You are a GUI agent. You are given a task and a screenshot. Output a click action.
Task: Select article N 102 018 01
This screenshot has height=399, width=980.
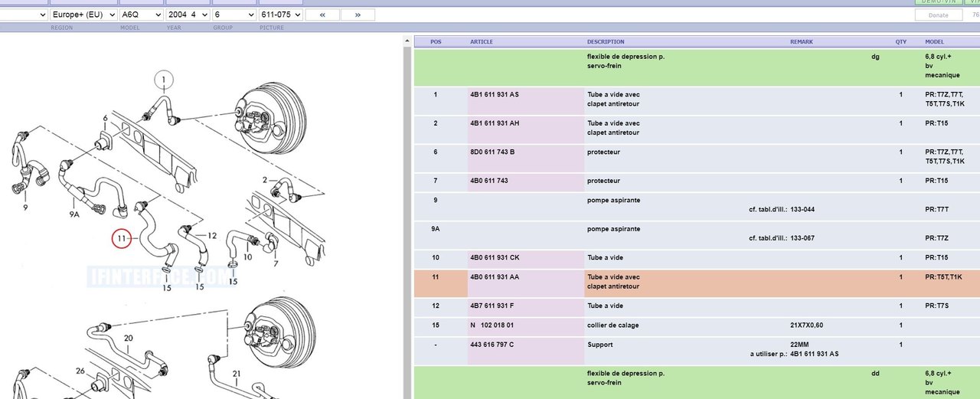point(492,325)
